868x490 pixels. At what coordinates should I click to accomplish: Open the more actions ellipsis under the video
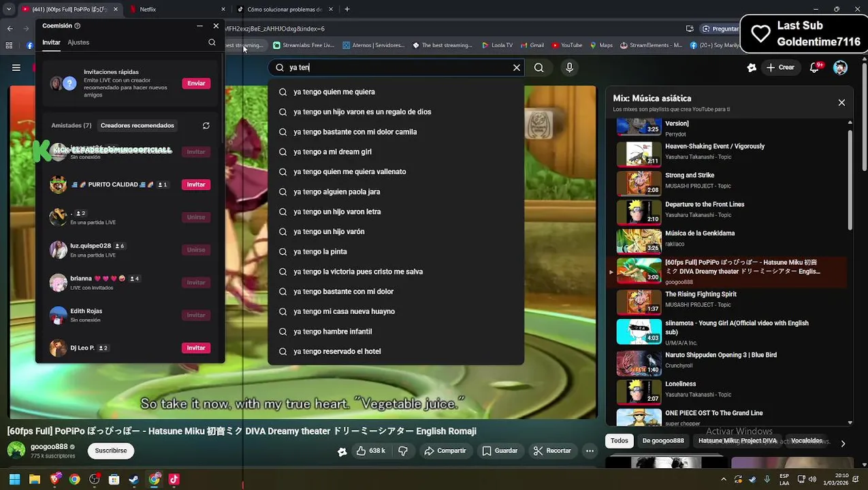pos(590,451)
